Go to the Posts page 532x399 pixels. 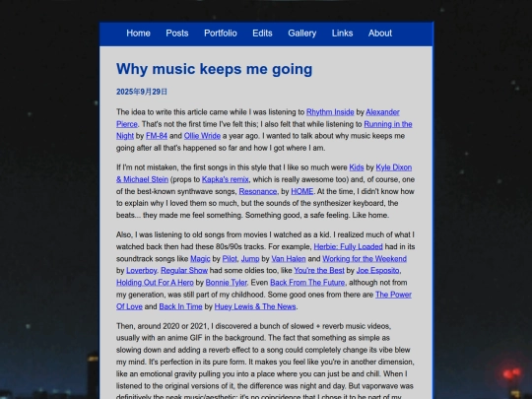177,33
